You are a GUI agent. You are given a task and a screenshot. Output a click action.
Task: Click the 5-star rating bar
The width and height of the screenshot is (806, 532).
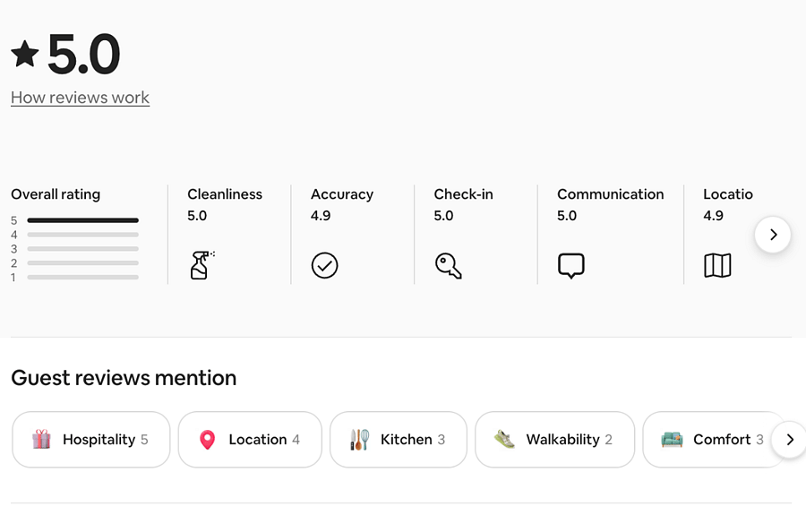tap(82, 220)
